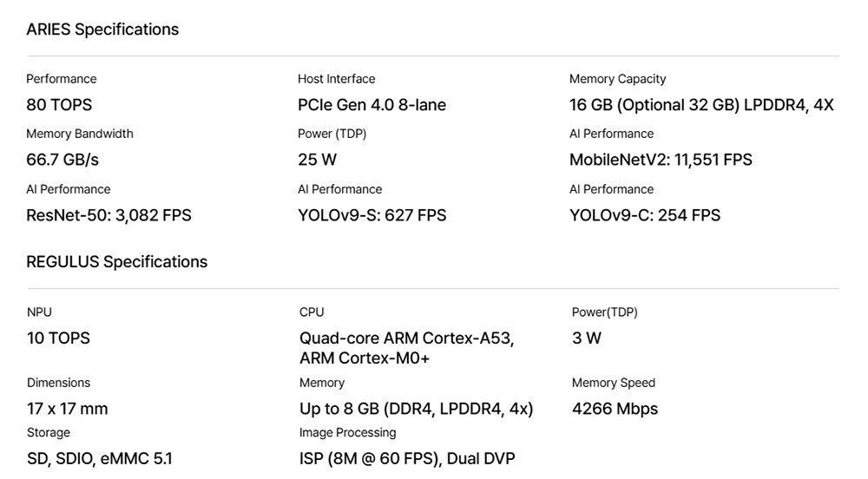Click the 16 GB LPDDR4 memory capacity value
Viewport: 868px width, 479px height.
pos(701,105)
